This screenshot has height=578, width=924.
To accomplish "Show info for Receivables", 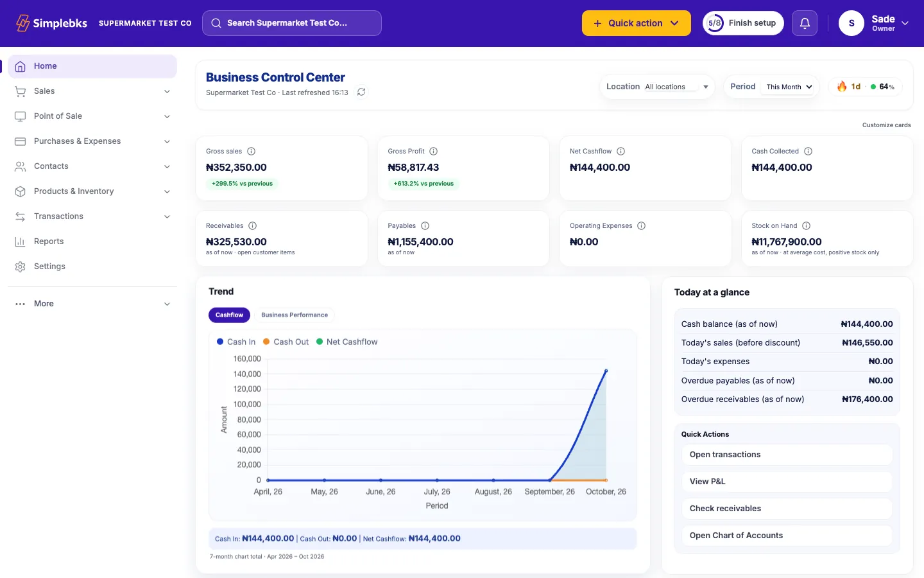I will (x=253, y=226).
